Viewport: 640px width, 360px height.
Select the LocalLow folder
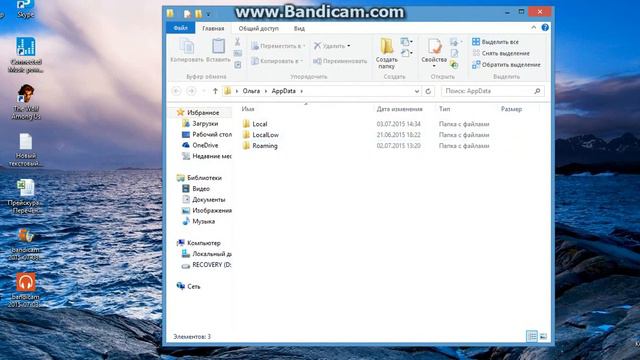(x=265, y=135)
